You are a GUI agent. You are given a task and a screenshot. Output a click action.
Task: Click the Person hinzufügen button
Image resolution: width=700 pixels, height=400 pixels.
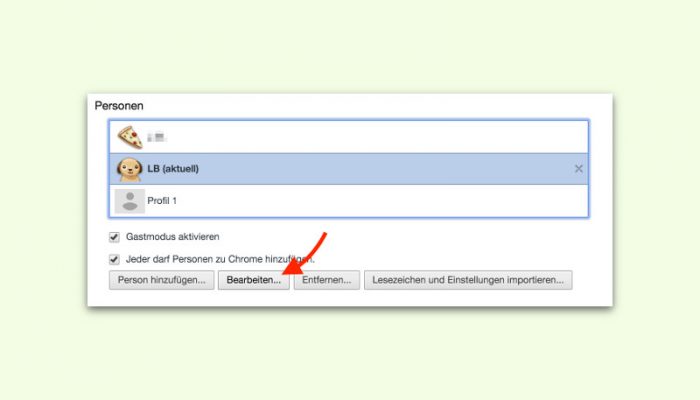pos(162,280)
